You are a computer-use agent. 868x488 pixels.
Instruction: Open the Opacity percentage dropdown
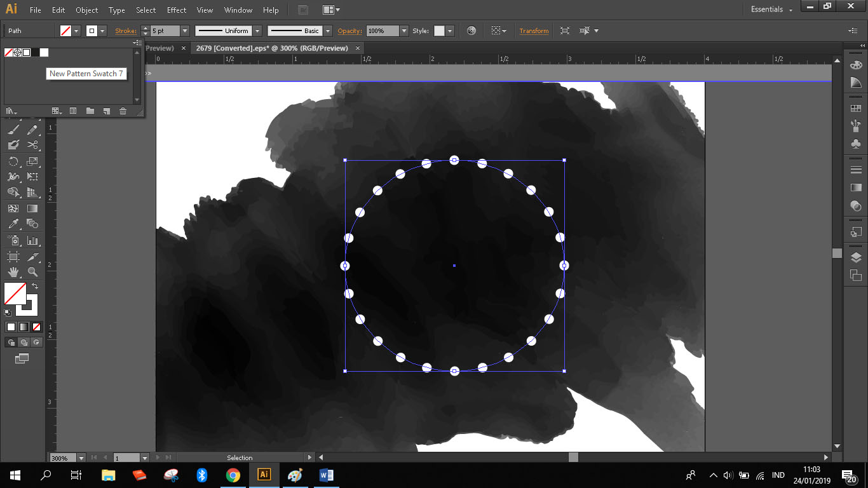(x=403, y=30)
